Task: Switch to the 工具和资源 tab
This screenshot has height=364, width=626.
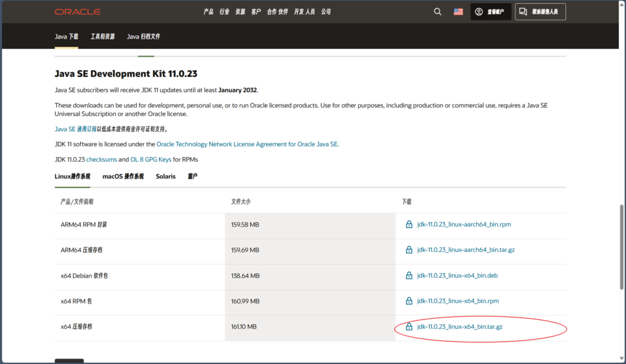Action: 103,37
